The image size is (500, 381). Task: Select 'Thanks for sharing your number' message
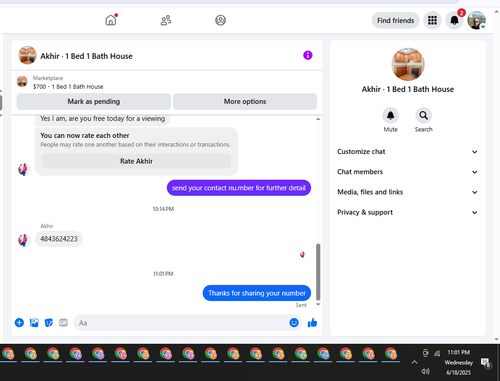[257, 293]
